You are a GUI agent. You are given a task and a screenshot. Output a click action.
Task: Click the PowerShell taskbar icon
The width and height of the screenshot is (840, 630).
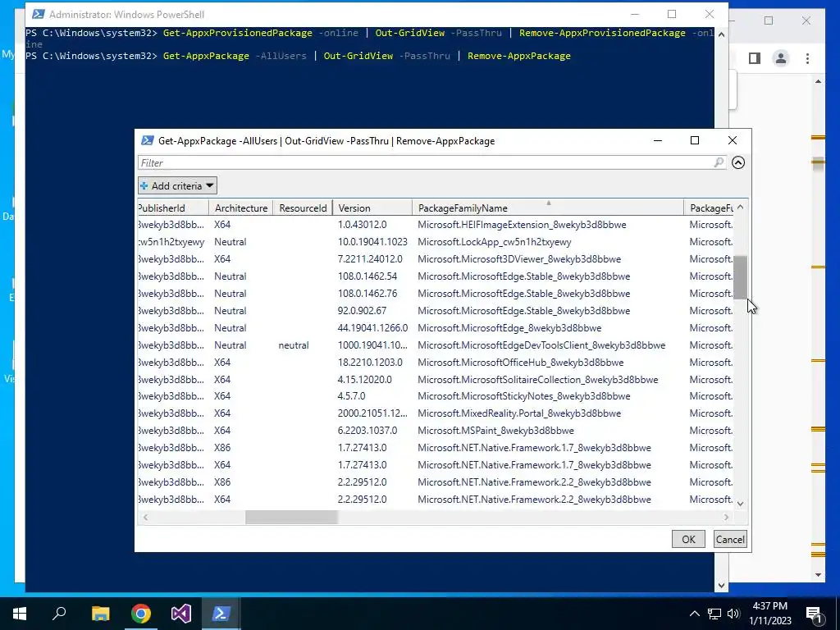pos(221,614)
